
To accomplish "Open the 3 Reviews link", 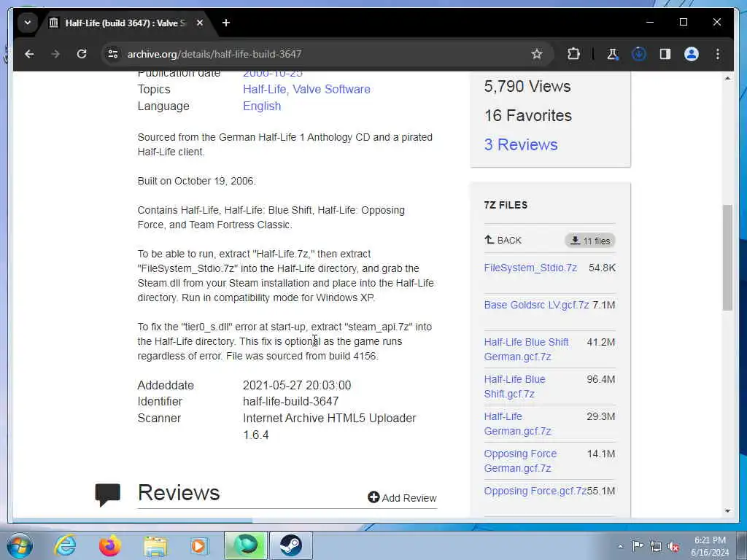I will click(x=521, y=144).
